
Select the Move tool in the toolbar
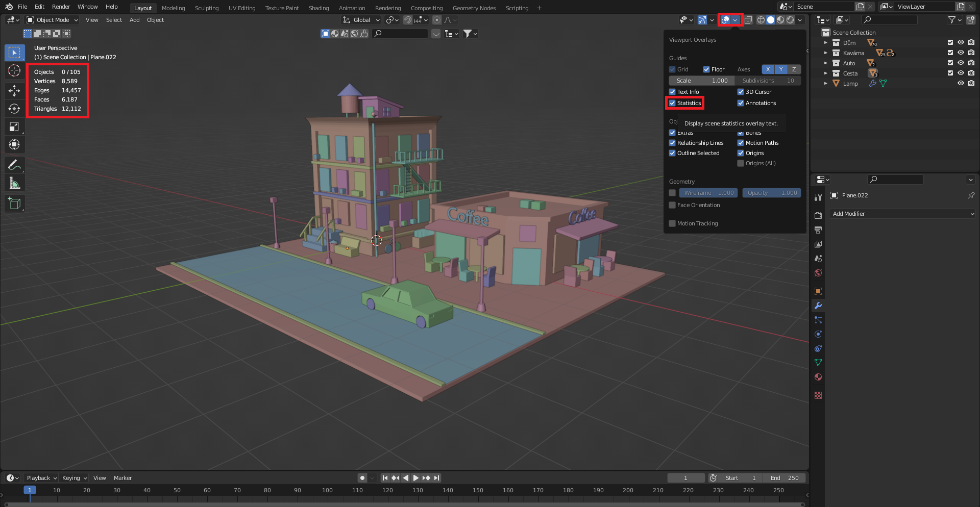pyautogui.click(x=14, y=90)
